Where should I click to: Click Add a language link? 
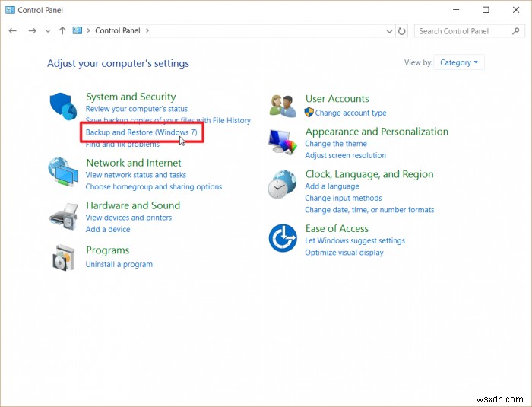click(x=332, y=186)
